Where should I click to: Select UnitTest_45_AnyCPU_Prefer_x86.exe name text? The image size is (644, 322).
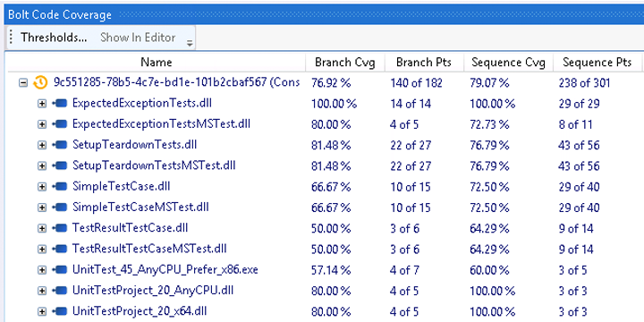[165, 270]
